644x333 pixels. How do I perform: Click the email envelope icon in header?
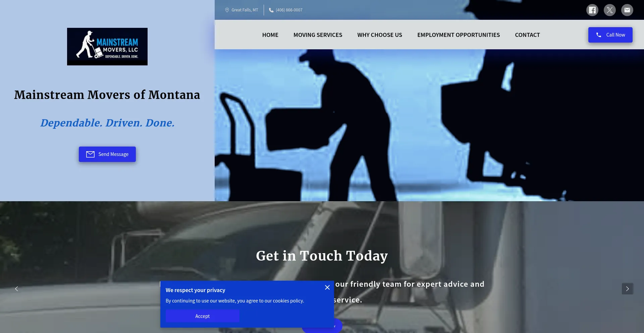point(627,10)
